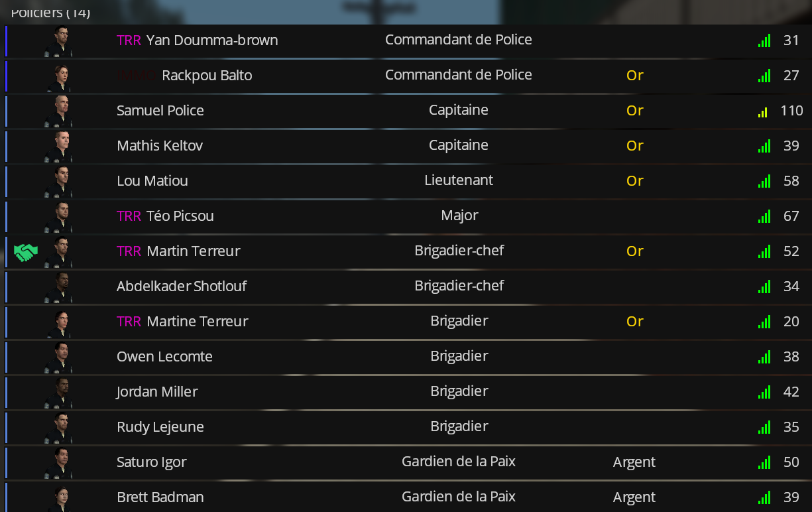Click Rackpou Balto's avatar portrait
Screen dimensions: 812x512
click(x=60, y=76)
